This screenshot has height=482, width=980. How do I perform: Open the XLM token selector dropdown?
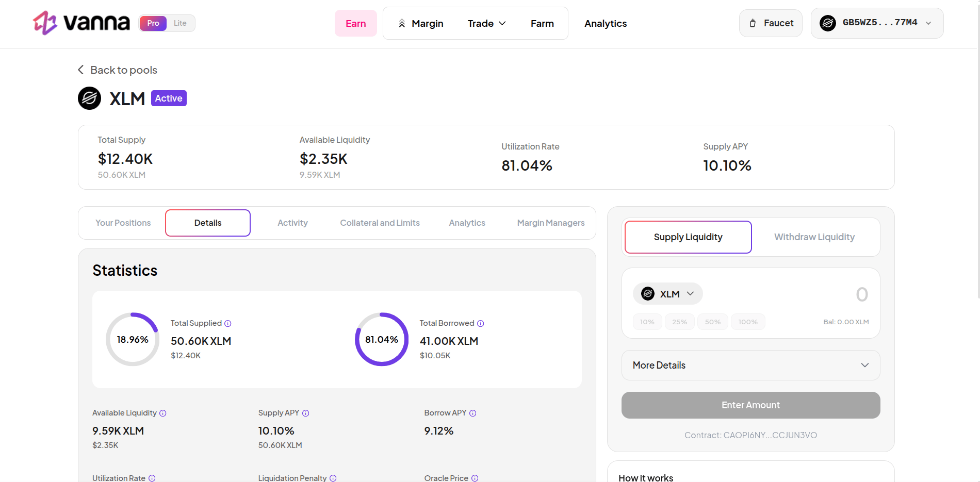coord(668,294)
